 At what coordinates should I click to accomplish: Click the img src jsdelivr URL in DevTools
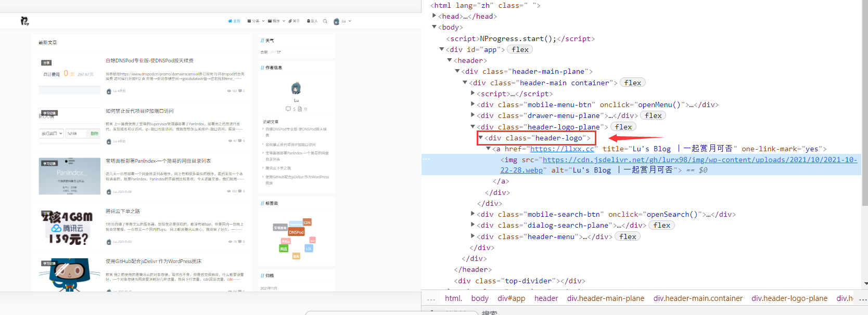click(x=678, y=165)
